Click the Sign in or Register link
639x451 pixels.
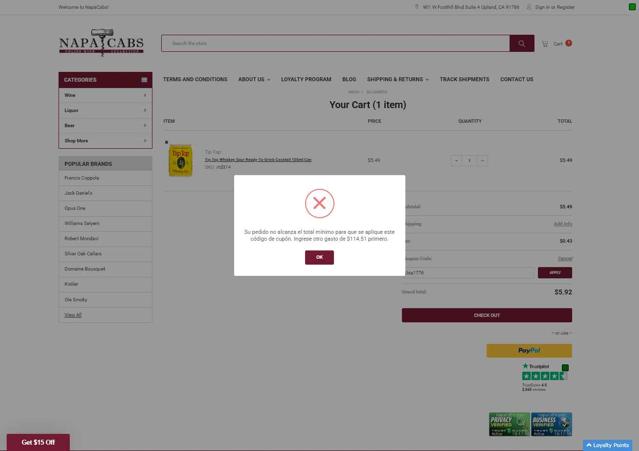pos(555,7)
